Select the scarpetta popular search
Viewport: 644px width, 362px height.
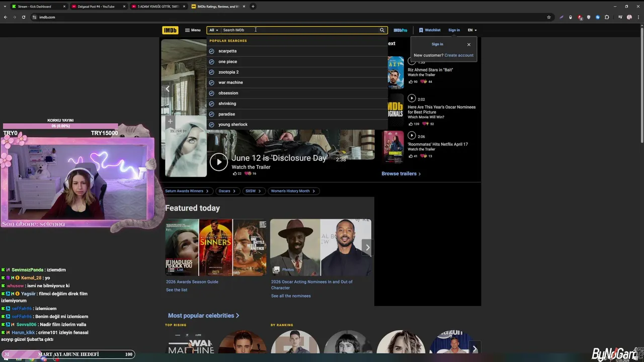pyautogui.click(x=297, y=51)
